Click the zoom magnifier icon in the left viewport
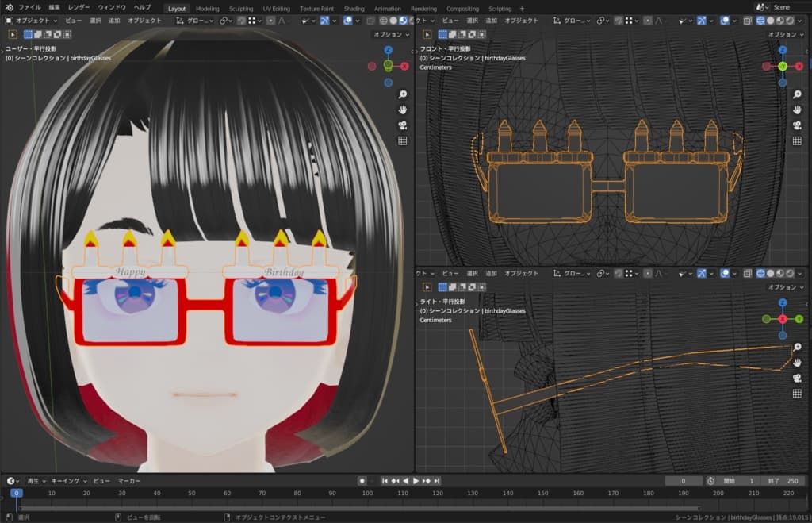Screen dimensions: 812x523 click(402, 94)
